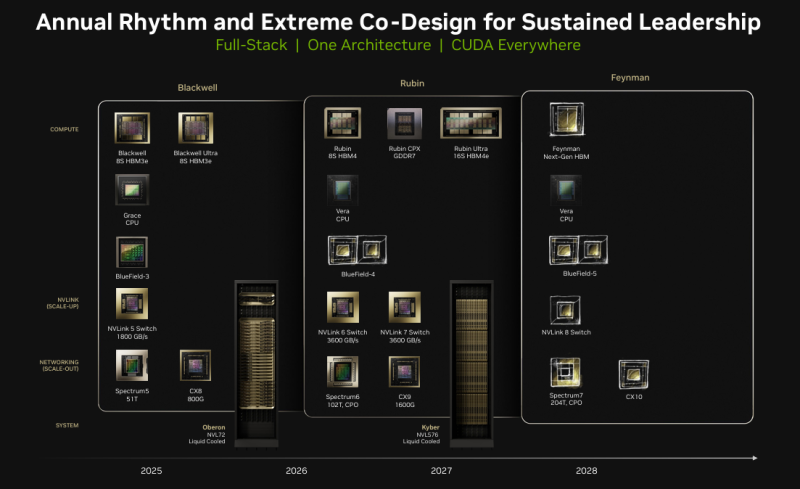Select the Oberon NVL72 rack image
800x489 pixels.
tap(257, 363)
